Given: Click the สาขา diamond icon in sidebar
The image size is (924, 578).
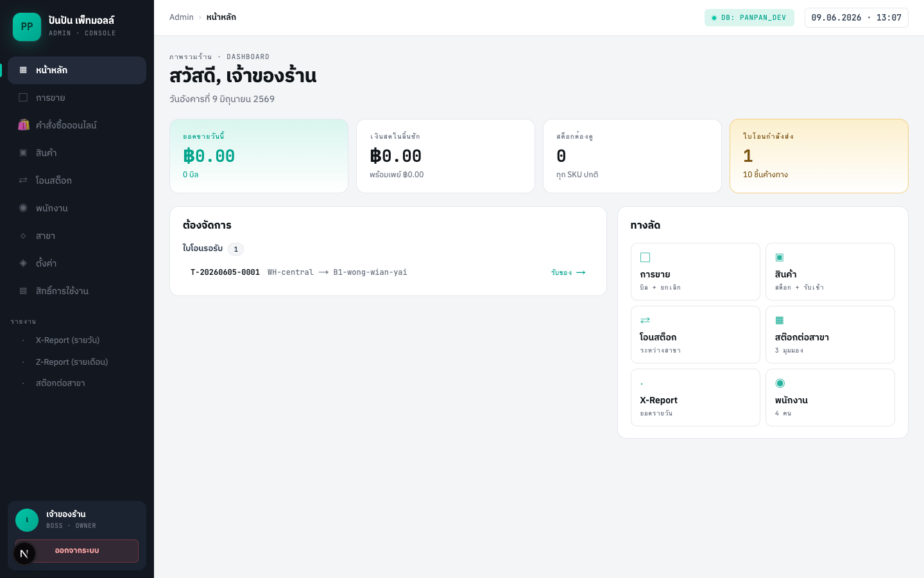Looking at the screenshot, I should point(23,236).
